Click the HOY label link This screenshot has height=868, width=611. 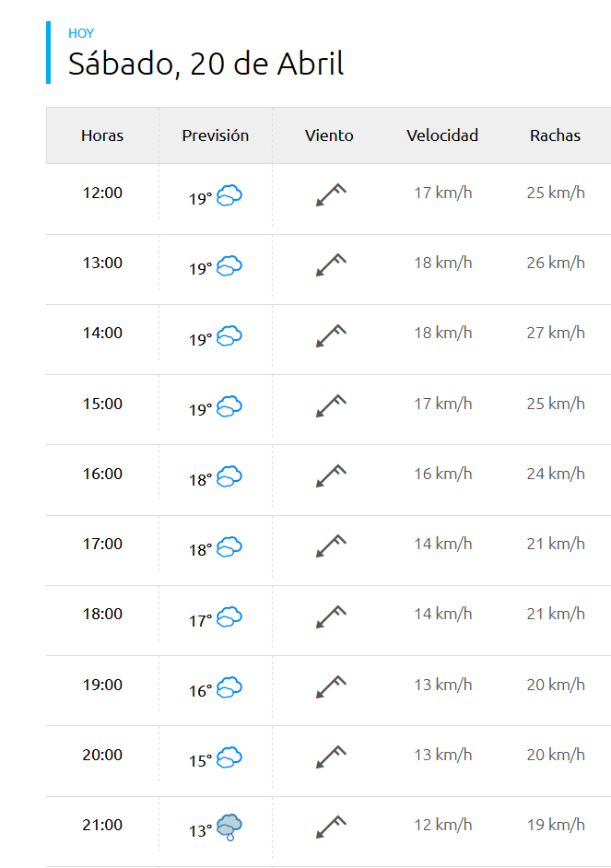point(81,33)
